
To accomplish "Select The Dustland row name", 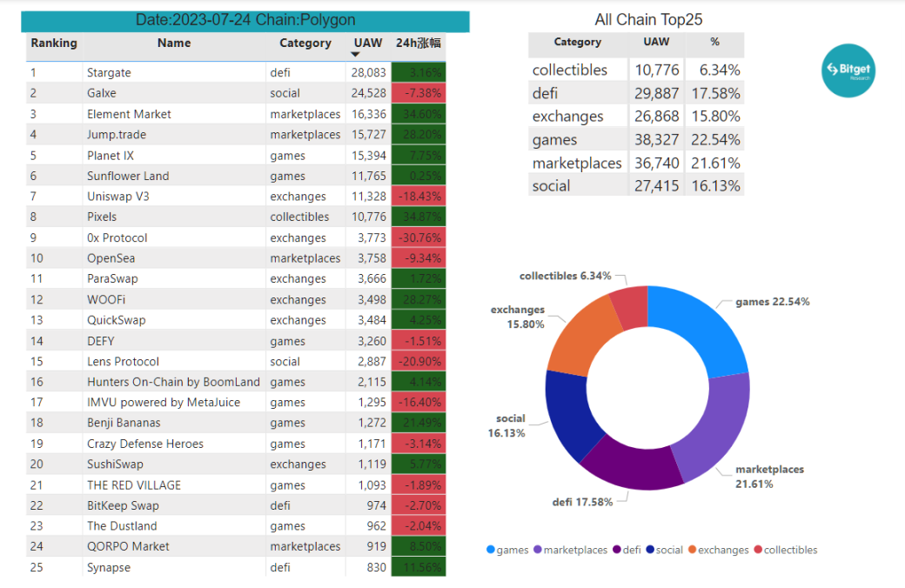I will pyautogui.click(x=122, y=526).
